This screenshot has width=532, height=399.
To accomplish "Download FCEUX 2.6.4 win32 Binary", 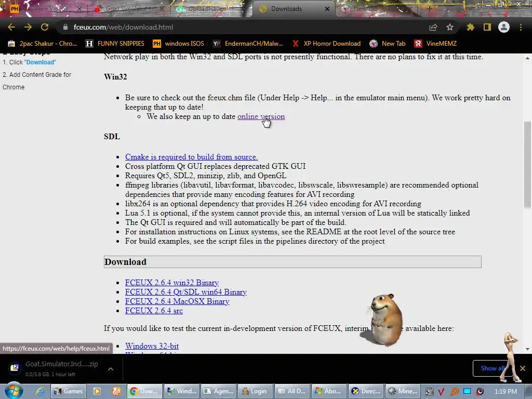I will coord(171,283).
